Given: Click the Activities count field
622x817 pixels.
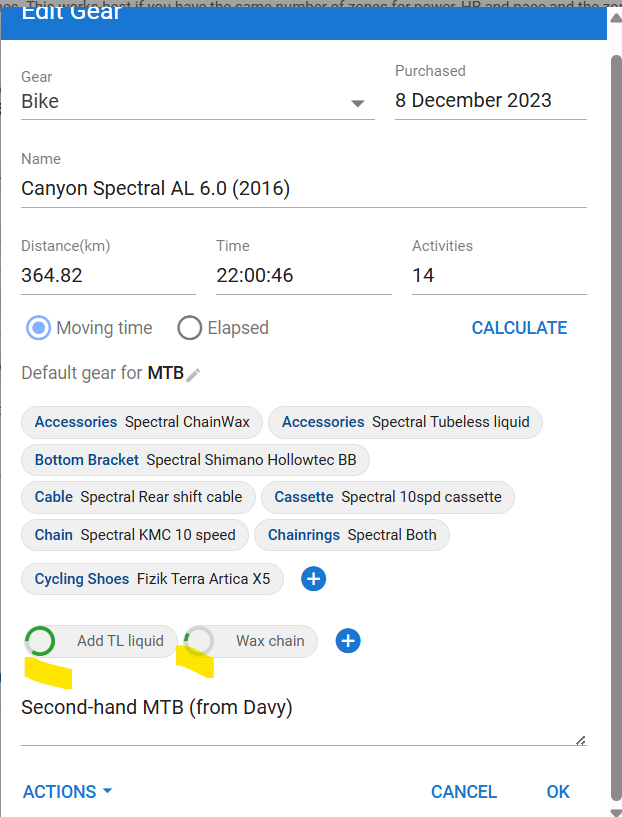Looking at the screenshot, I should click(x=498, y=276).
